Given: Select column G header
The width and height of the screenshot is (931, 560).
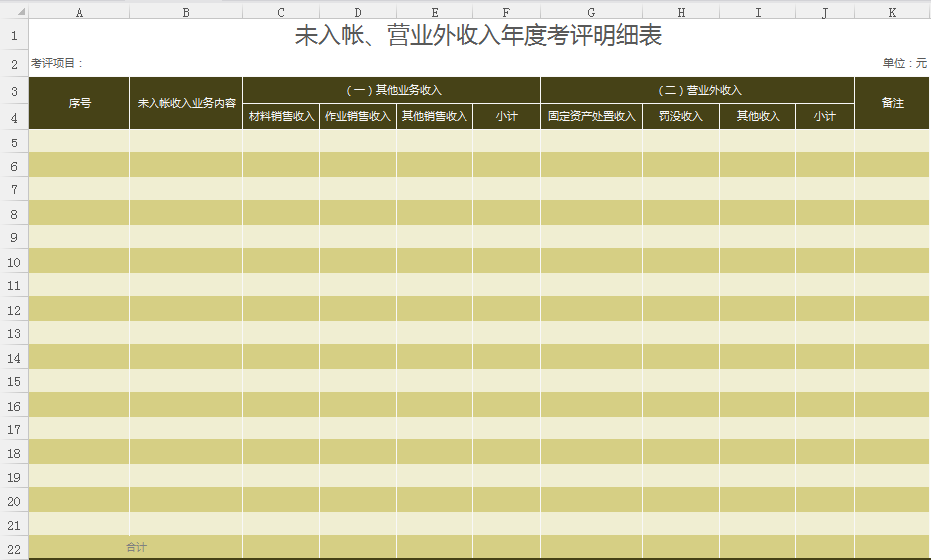Looking at the screenshot, I should (591, 12).
